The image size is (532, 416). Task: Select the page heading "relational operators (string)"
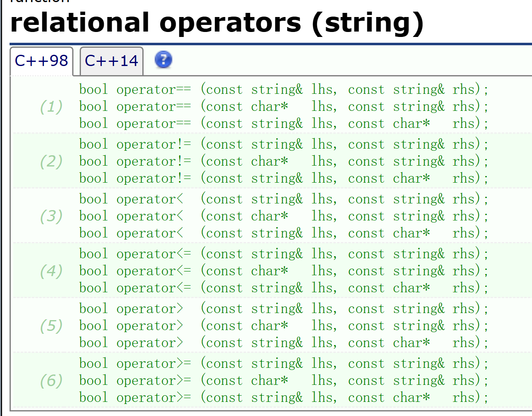pyautogui.click(x=217, y=22)
